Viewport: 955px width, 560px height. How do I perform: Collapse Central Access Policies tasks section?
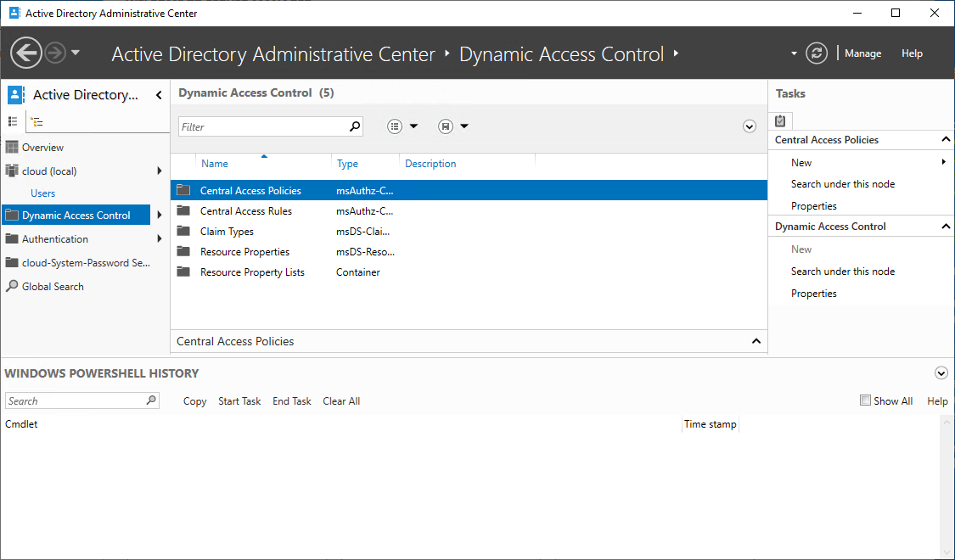coord(946,139)
